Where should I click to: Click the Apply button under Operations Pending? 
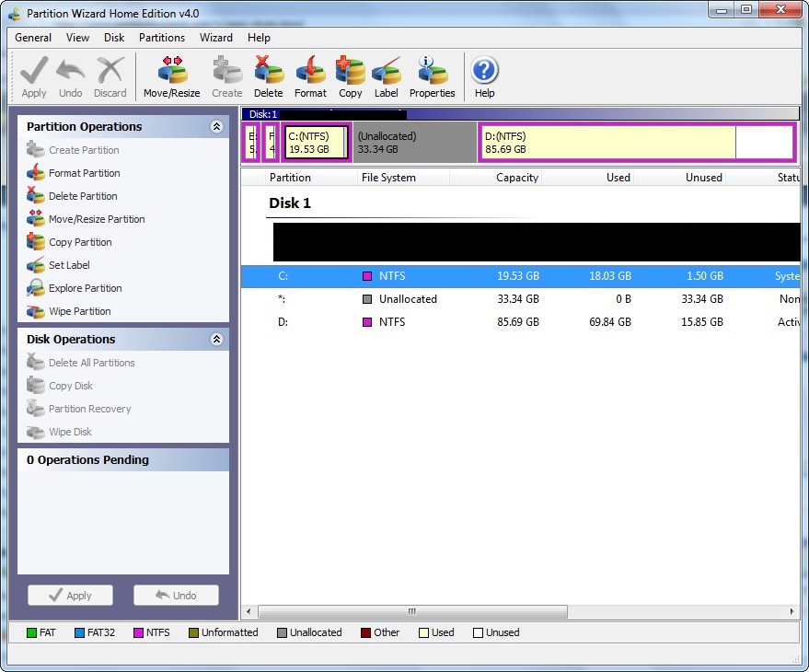point(70,595)
